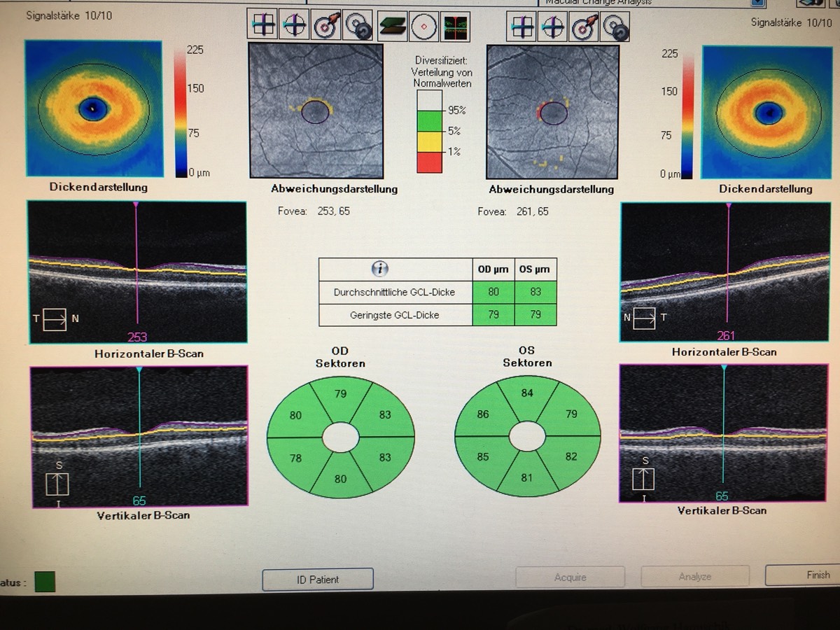Select the circle crosshair icon above the OD deviation map
This screenshot has height=630, width=840.
coord(294,27)
